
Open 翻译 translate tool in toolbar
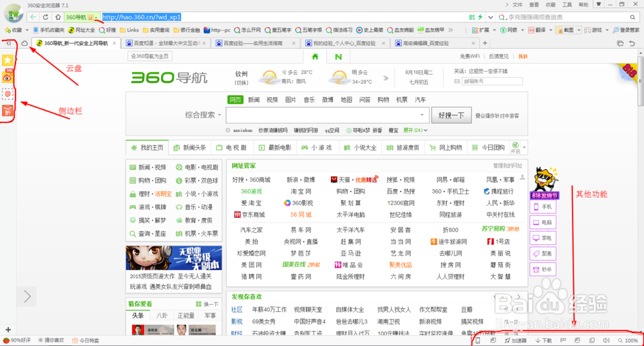click(537, 30)
